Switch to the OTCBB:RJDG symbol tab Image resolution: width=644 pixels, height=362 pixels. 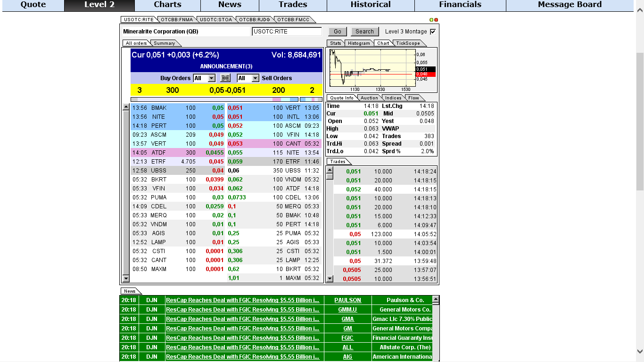(x=254, y=19)
